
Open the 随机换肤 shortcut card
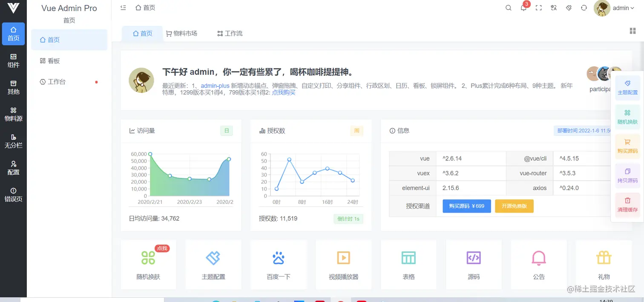click(148, 265)
